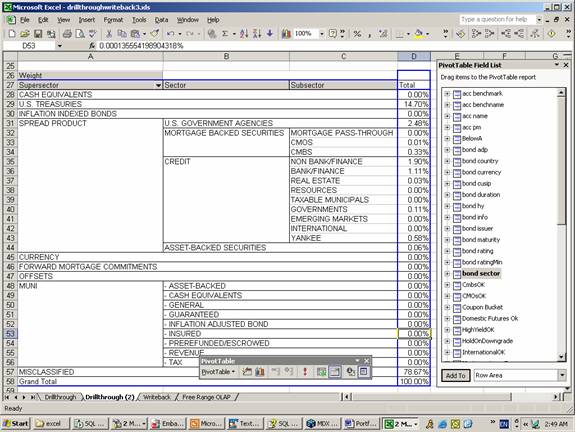Open the Zoom percentage dropdown
The image size is (575, 432).
[x=322, y=34]
